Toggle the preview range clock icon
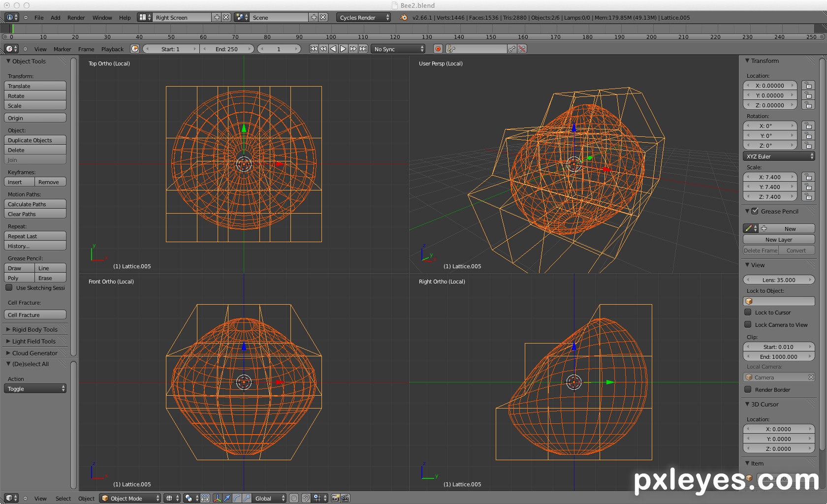827x504 pixels. coord(135,49)
